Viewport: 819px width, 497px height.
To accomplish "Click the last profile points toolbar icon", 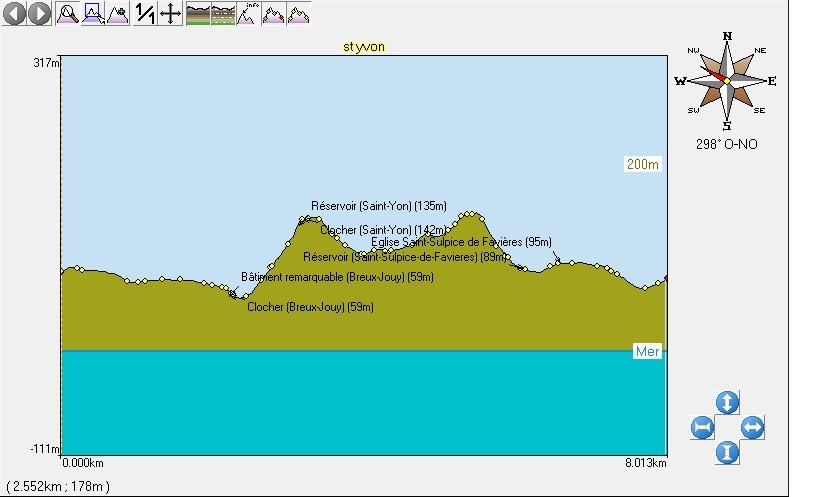I will pos(298,14).
